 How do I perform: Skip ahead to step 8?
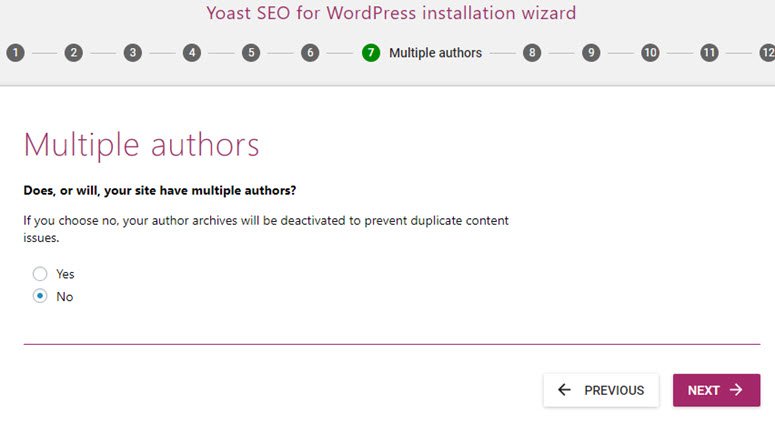tap(532, 53)
